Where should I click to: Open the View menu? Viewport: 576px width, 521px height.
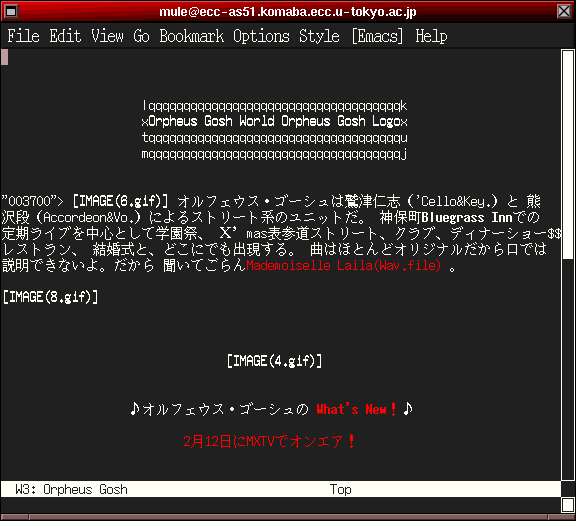108,36
